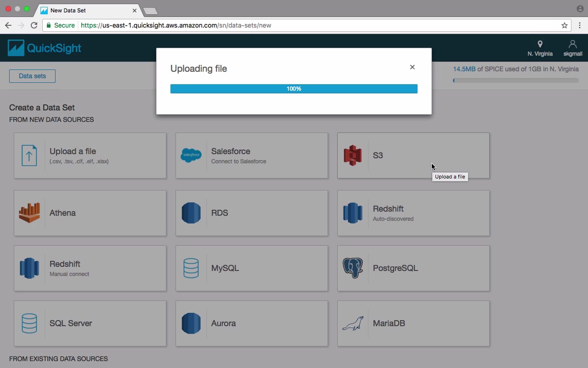Bookmark this page with the star icon
588x368 pixels.
click(565, 25)
